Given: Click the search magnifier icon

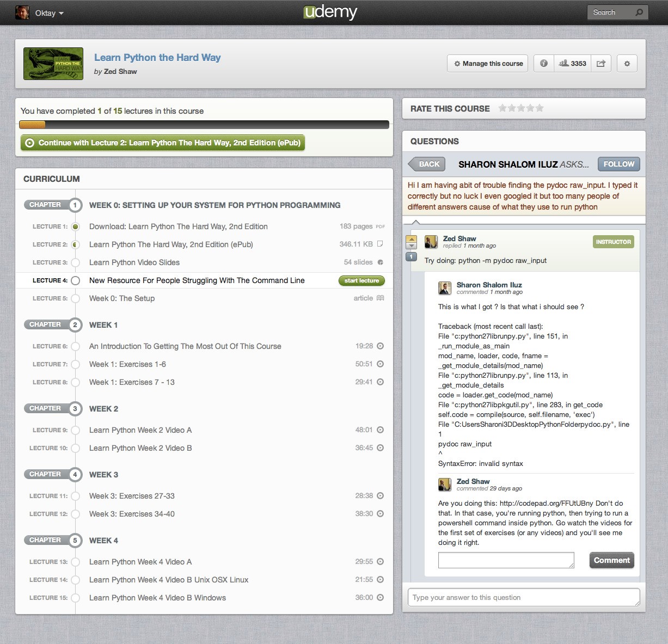Looking at the screenshot, I should tap(639, 13).
